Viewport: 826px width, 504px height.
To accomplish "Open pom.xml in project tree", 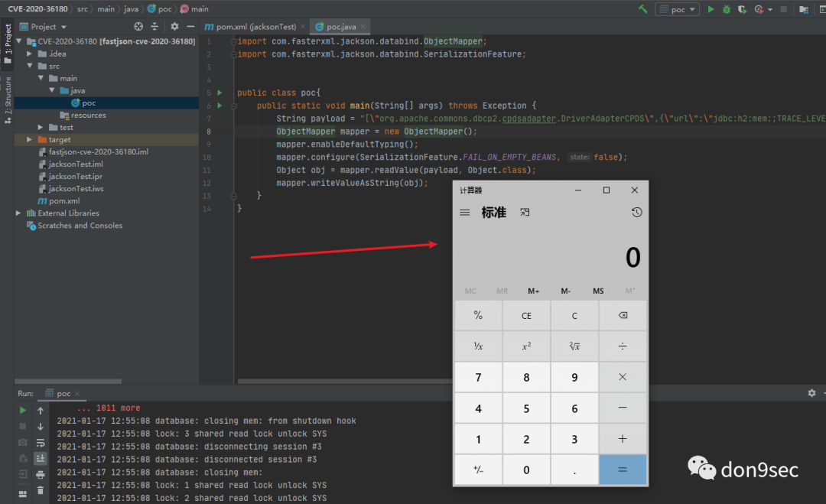I will 59,201.
